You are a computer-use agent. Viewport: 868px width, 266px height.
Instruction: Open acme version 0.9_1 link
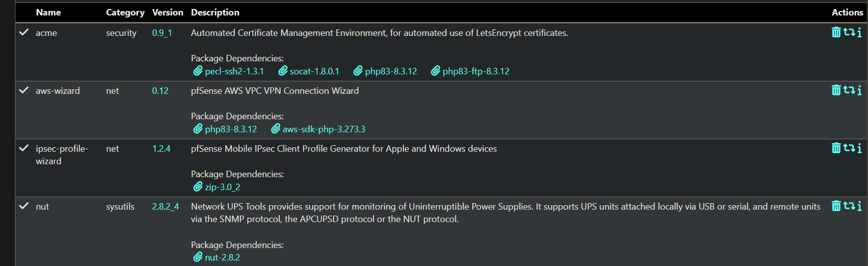[162, 33]
